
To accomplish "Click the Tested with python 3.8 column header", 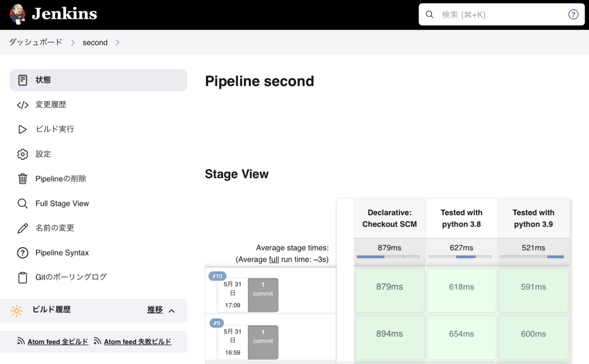I will (461, 218).
